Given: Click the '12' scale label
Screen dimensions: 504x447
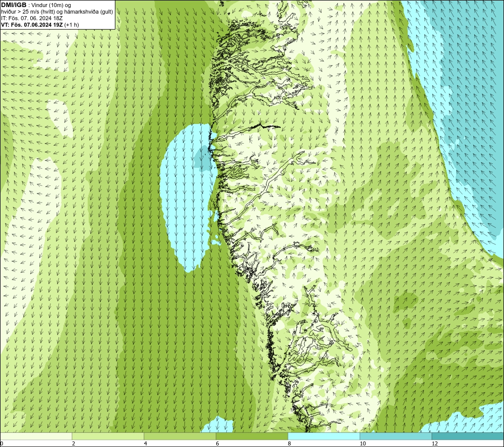Looking at the screenshot, I should (x=434, y=443).
